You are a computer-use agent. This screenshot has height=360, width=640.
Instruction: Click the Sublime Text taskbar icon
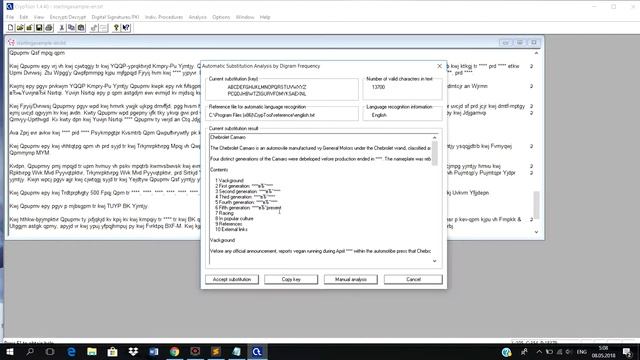point(216,352)
